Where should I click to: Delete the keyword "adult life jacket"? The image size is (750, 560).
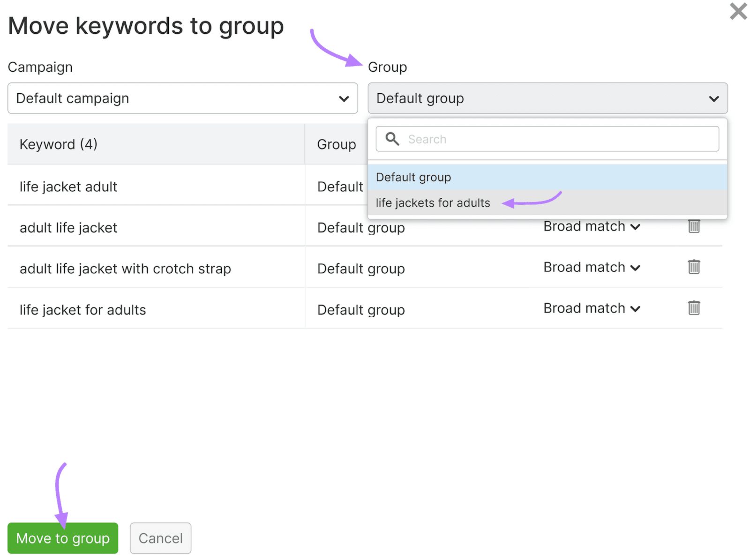[694, 226]
